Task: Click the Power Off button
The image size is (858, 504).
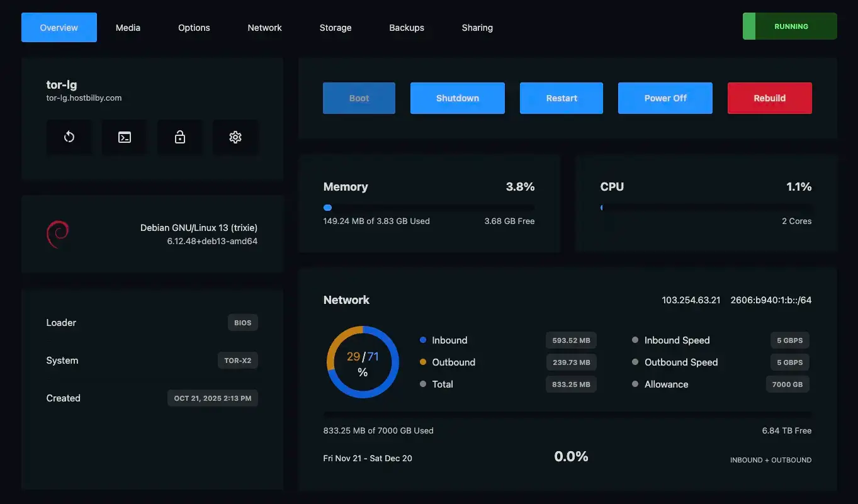Action: point(665,98)
